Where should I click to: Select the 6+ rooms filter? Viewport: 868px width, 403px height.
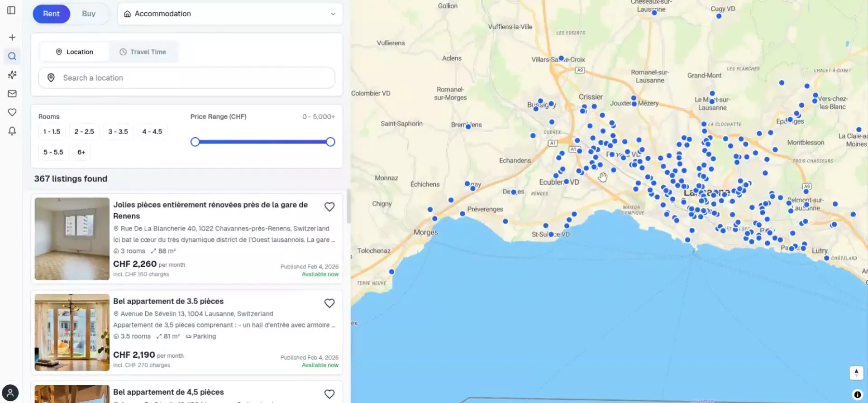pyautogui.click(x=81, y=152)
